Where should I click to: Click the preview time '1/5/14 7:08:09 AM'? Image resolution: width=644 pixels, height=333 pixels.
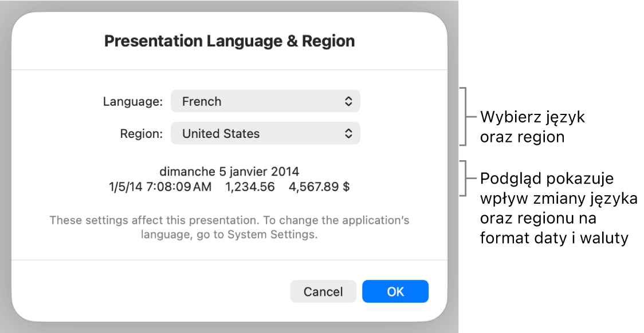(160, 187)
